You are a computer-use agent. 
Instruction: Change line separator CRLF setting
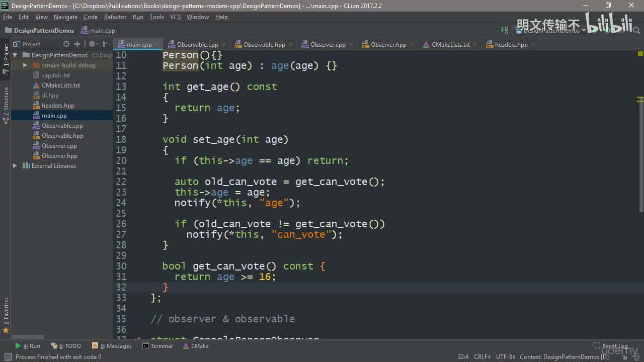coord(482,357)
